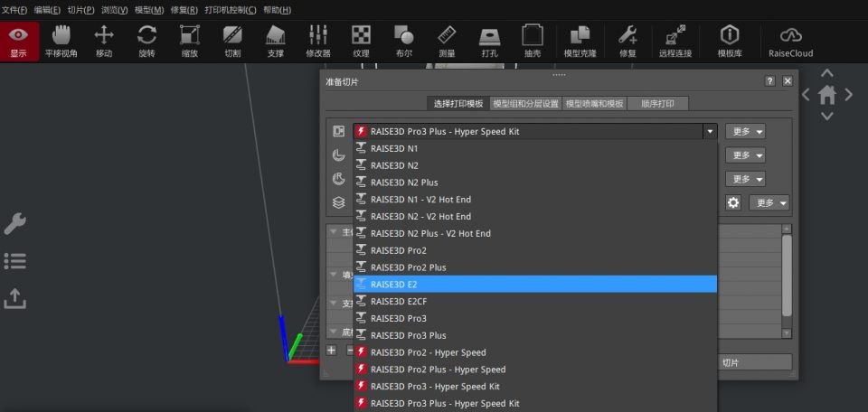Open the 修复 menu in menu bar
Image resolution: width=868 pixels, height=412 pixels.
coord(184,10)
